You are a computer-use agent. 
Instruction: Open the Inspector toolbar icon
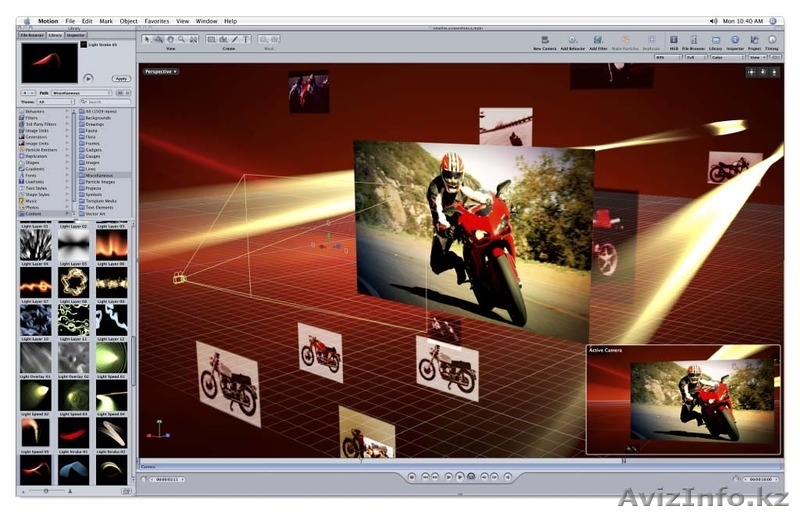734,39
